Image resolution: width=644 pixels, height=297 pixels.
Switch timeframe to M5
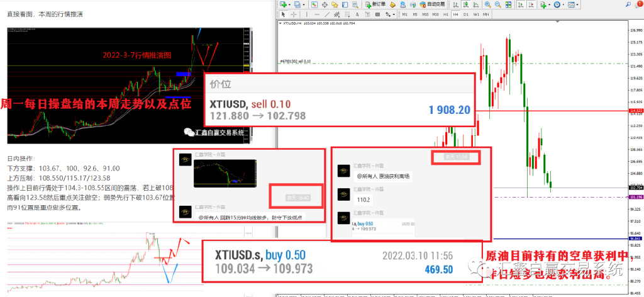[x=415, y=14]
